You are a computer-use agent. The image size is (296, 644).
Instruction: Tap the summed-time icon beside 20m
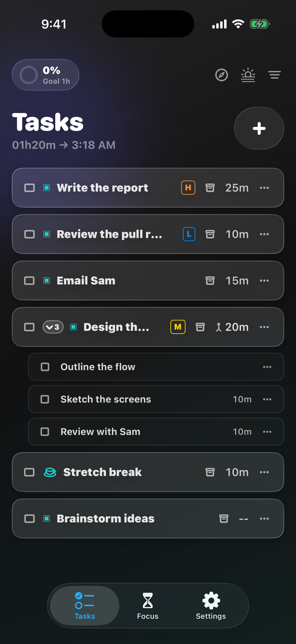click(x=219, y=327)
